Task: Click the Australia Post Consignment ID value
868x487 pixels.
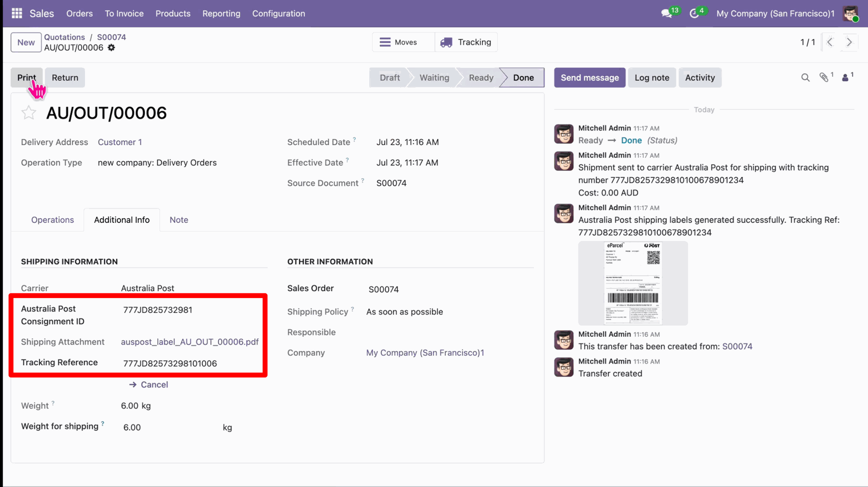Action: point(158,310)
